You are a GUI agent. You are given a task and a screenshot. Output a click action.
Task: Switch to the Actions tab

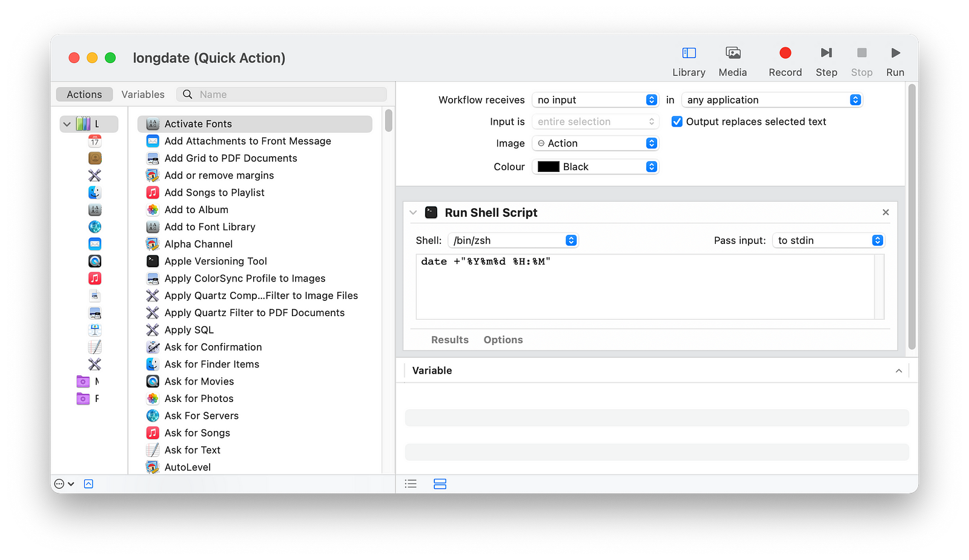pos(84,94)
